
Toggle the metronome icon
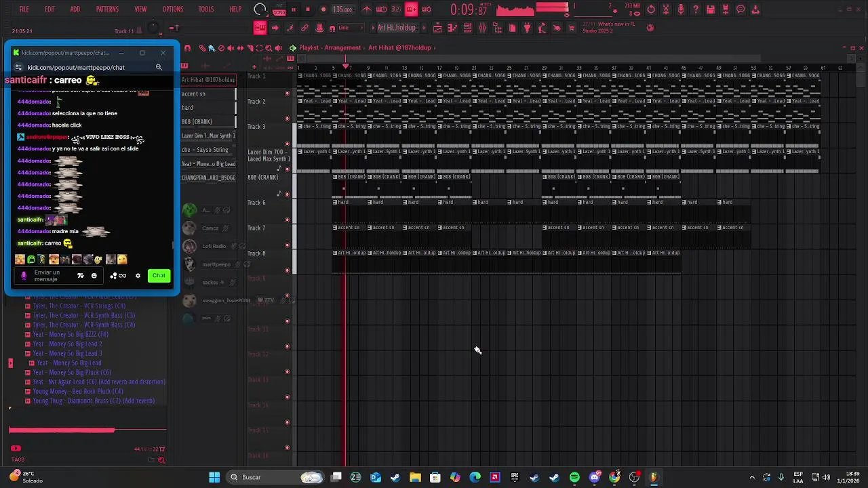click(367, 9)
